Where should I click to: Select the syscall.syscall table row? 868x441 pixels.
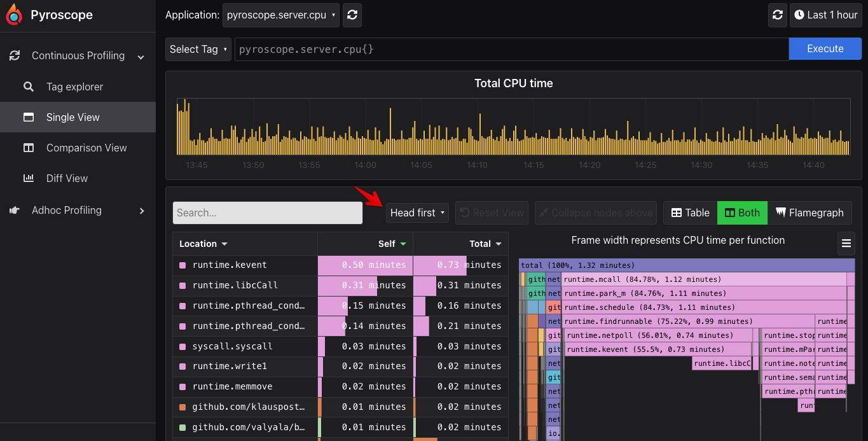click(340, 346)
